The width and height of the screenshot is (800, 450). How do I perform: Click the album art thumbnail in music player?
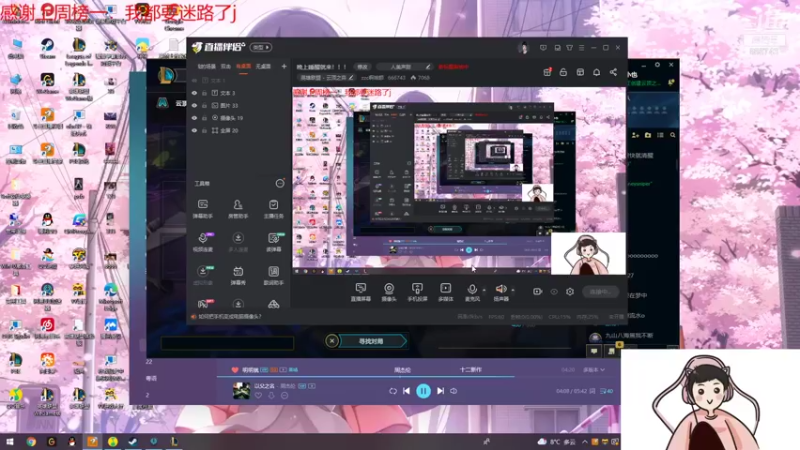(241, 391)
